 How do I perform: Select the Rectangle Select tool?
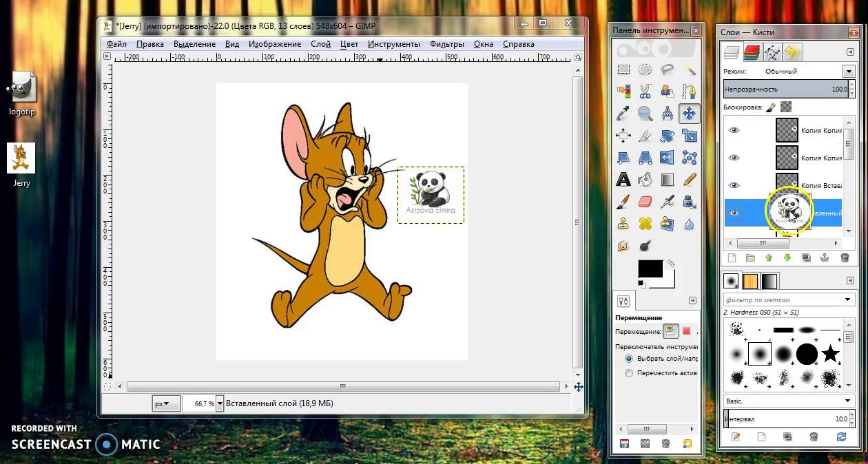(623, 69)
